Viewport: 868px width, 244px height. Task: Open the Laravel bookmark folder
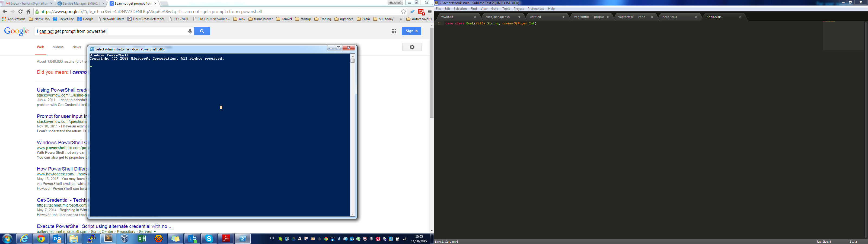(284, 19)
